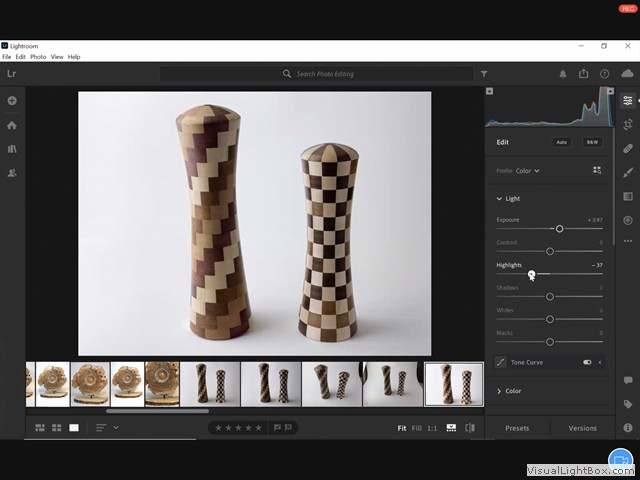Open the View menu
This screenshot has height=480, width=640.
point(57,57)
